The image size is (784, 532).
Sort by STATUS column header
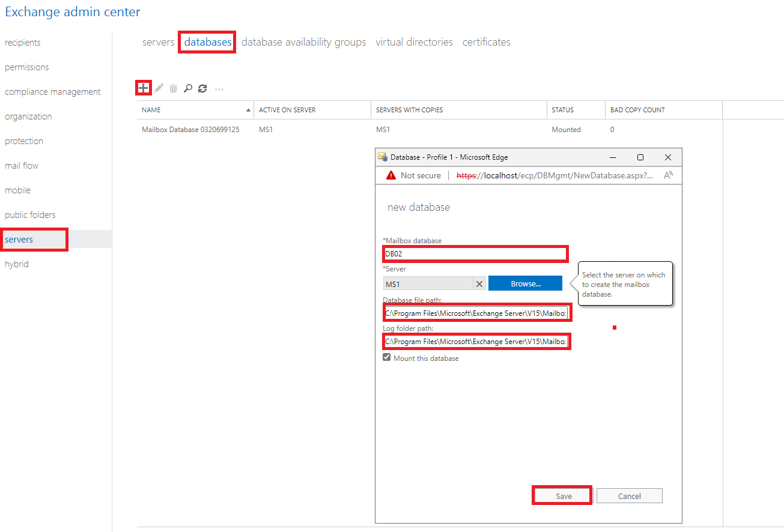(576, 110)
